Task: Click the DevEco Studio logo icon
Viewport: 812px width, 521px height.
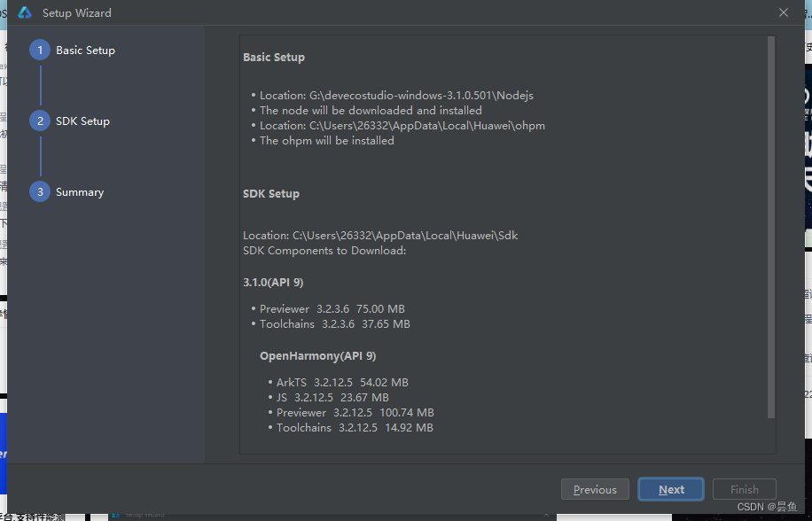Action: (x=24, y=12)
